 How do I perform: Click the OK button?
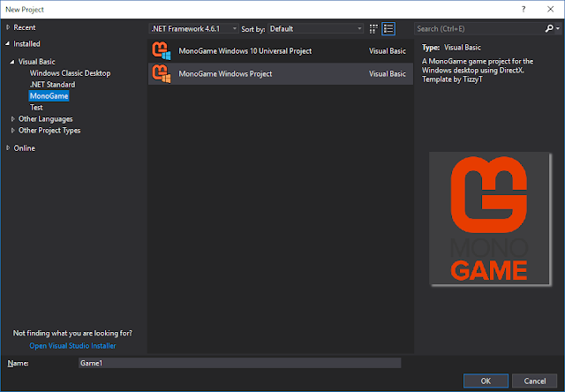[x=486, y=381]
